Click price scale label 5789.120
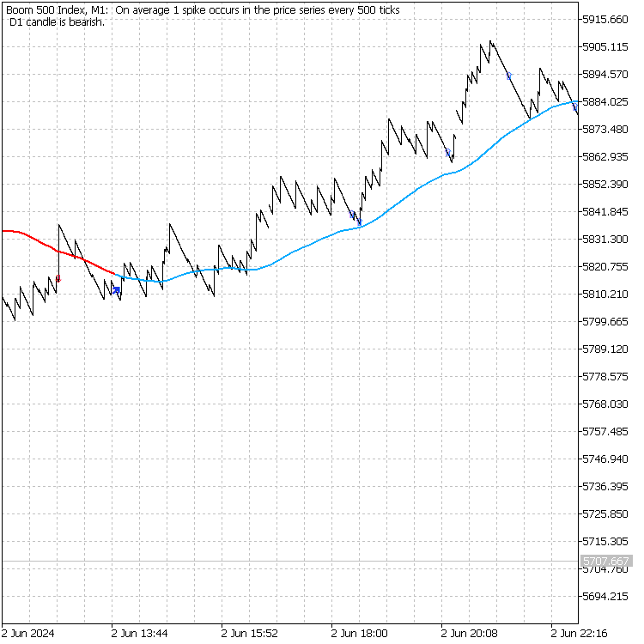 coord(605,349)
